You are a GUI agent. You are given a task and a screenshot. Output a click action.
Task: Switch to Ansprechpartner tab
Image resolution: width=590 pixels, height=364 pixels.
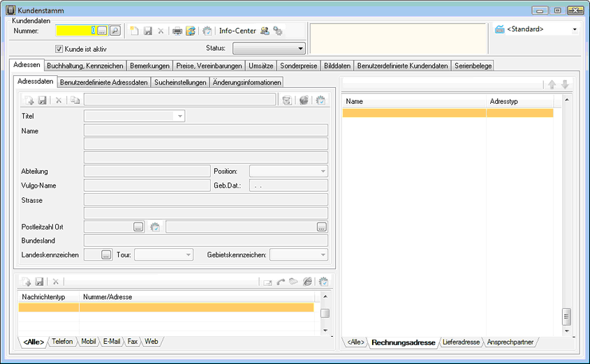click(510, 342)
